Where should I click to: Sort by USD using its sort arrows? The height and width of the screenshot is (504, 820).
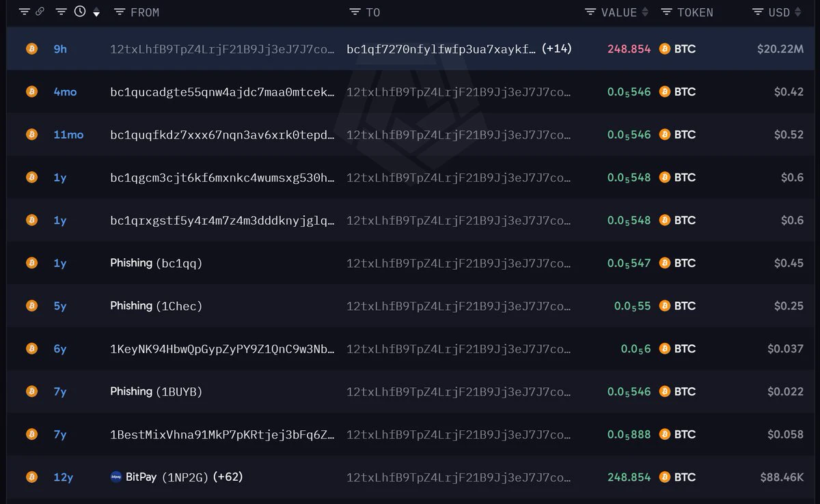(797, 12)
